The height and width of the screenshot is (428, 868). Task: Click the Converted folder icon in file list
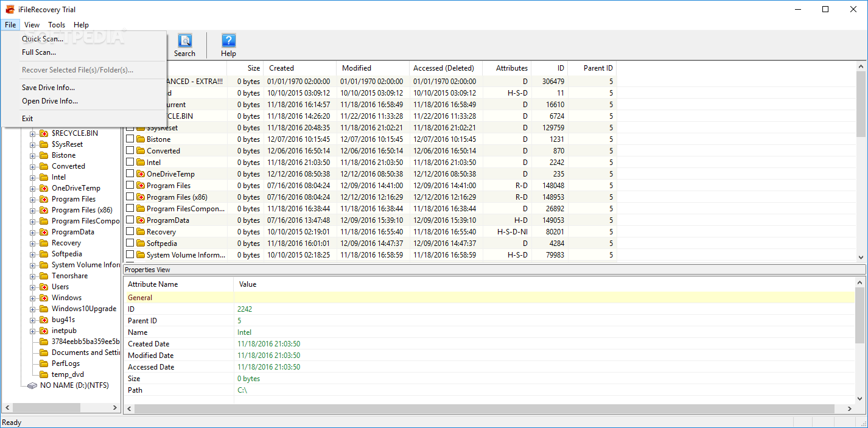140,151
